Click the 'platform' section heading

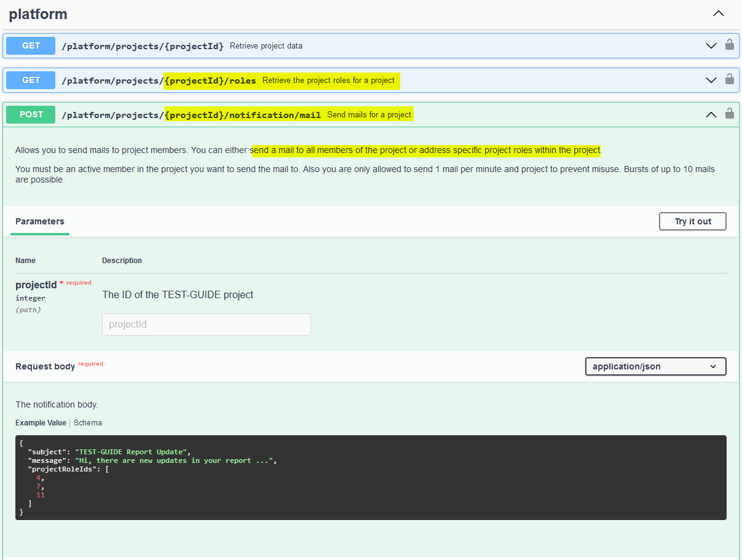point(37,14)
